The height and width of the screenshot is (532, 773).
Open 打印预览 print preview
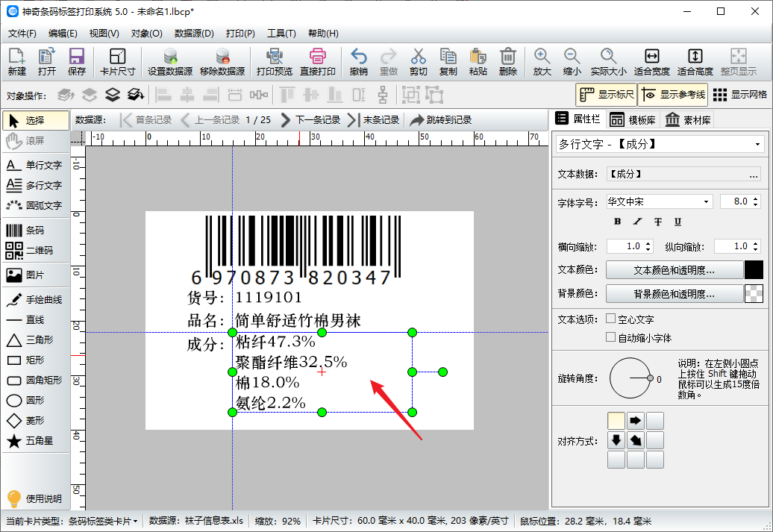[x=275, y=57]
